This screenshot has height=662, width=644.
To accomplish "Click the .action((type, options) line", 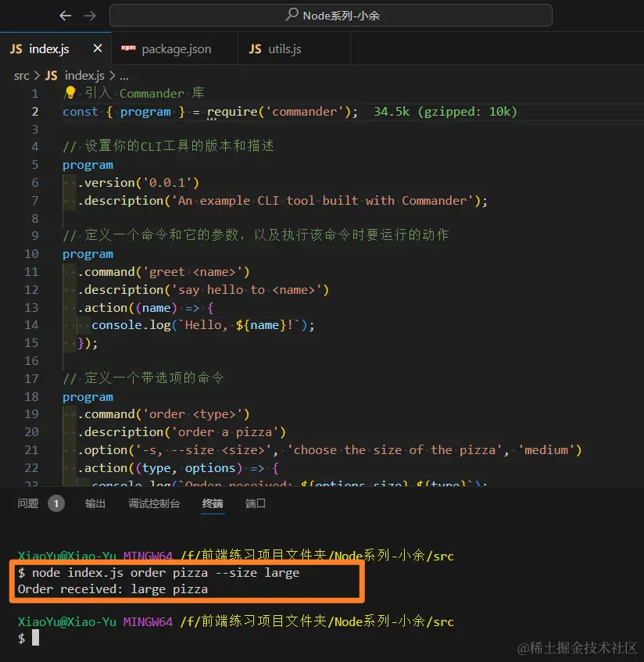I will click(x=178, y=468).
